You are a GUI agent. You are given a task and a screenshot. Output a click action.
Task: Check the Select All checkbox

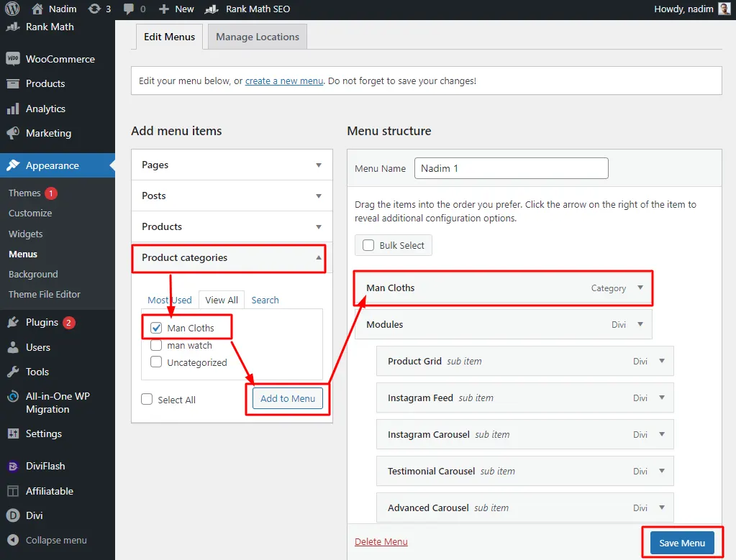pos(147,399)
